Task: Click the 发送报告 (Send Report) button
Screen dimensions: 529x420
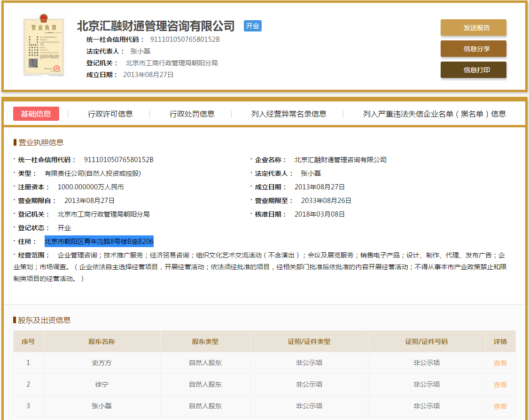Action: (473, 28)
